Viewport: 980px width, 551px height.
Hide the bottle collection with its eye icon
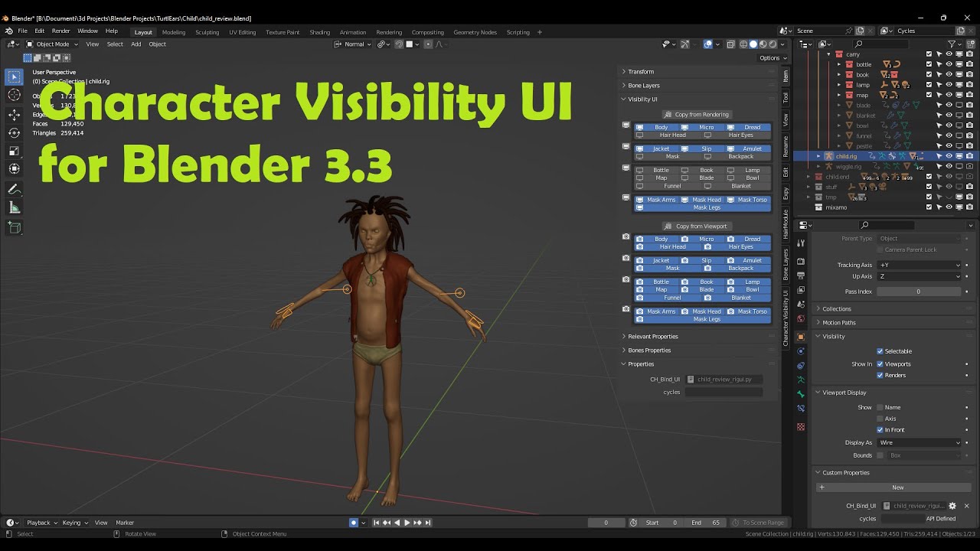click(949, 64)
